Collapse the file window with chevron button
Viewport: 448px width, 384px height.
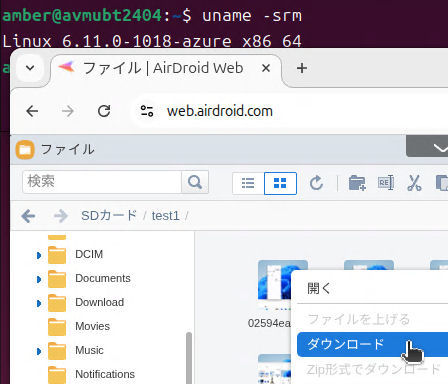[x=427, y=147]
